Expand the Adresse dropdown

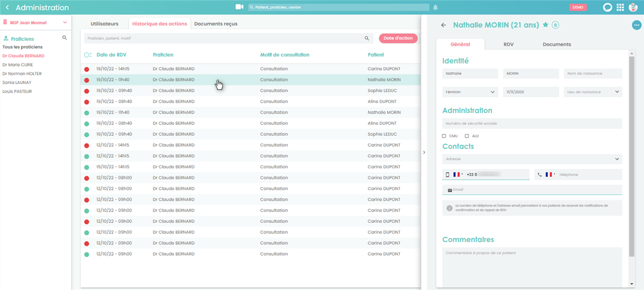532,159
